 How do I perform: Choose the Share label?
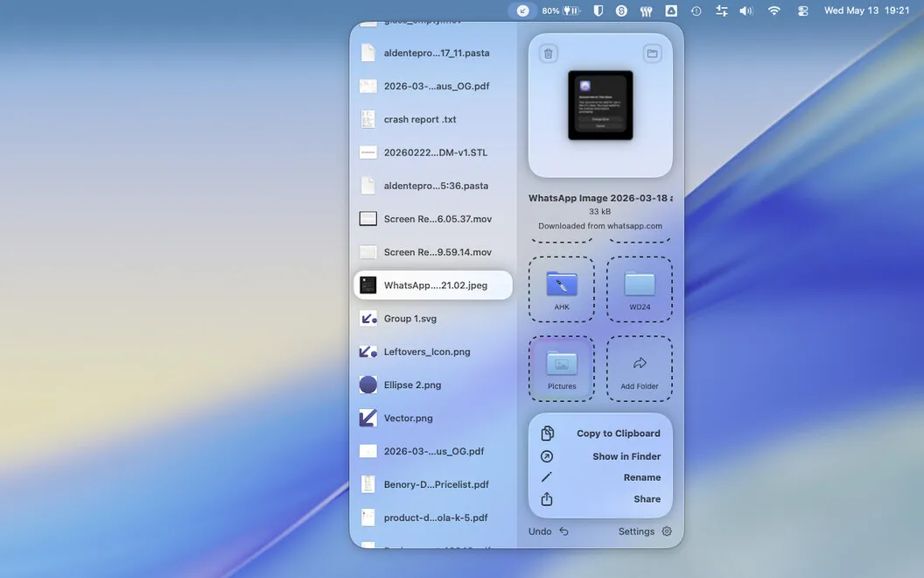[647, 499]
